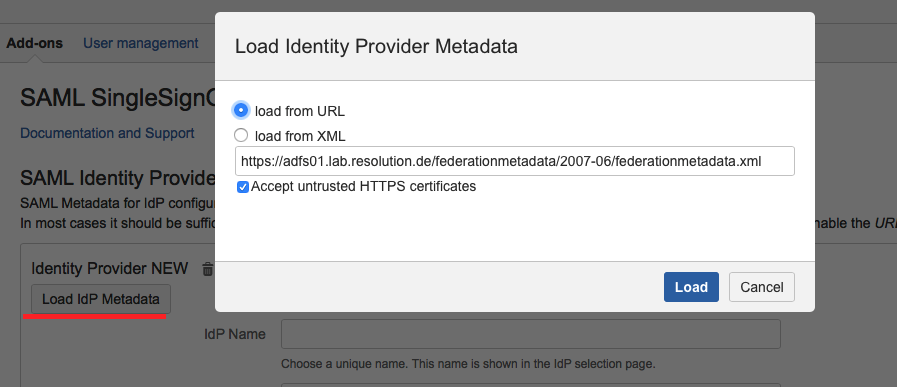Click the trash icon beside Identity Provider NEW
Screen dimensions: 897x387
208,268
